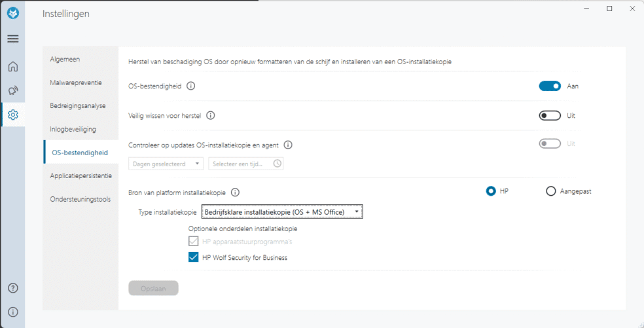Viewport: 644px width, 328px height.
Task: Select the settings gear icon in sidebar
Action: tap(12, 115)
